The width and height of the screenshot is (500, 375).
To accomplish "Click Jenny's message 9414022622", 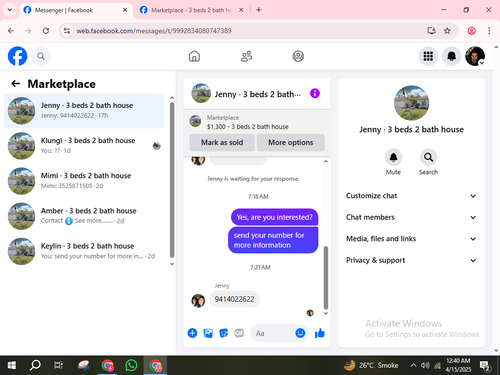I will coord(234,299).
